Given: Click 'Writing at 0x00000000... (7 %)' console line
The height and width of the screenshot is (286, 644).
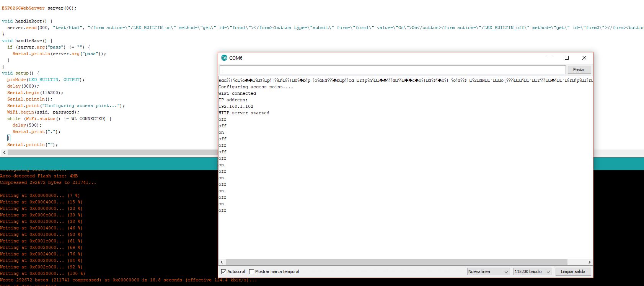Looking at the screenshot, I should (x=40, y=195).
